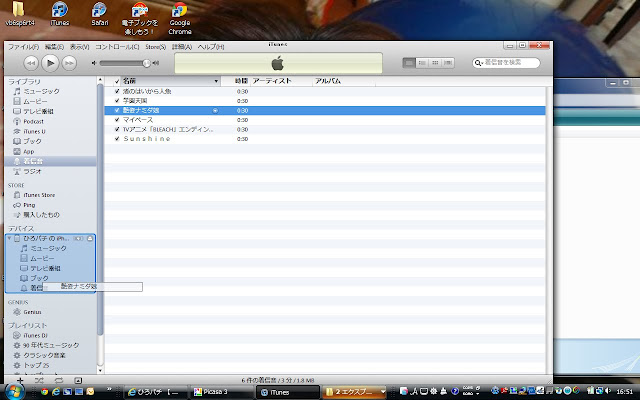Play the selected ringtone
The image size is (640, 400).
coord(50,63)
